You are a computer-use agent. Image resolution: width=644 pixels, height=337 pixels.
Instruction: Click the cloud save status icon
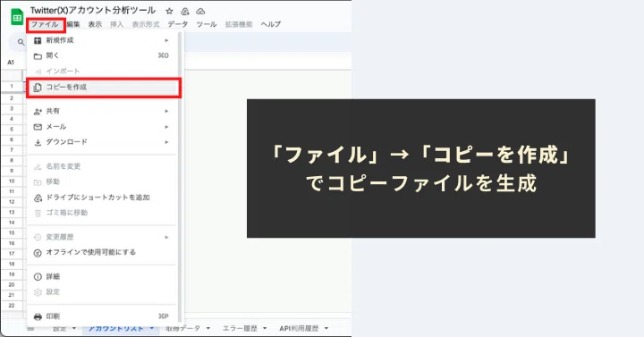200,12
